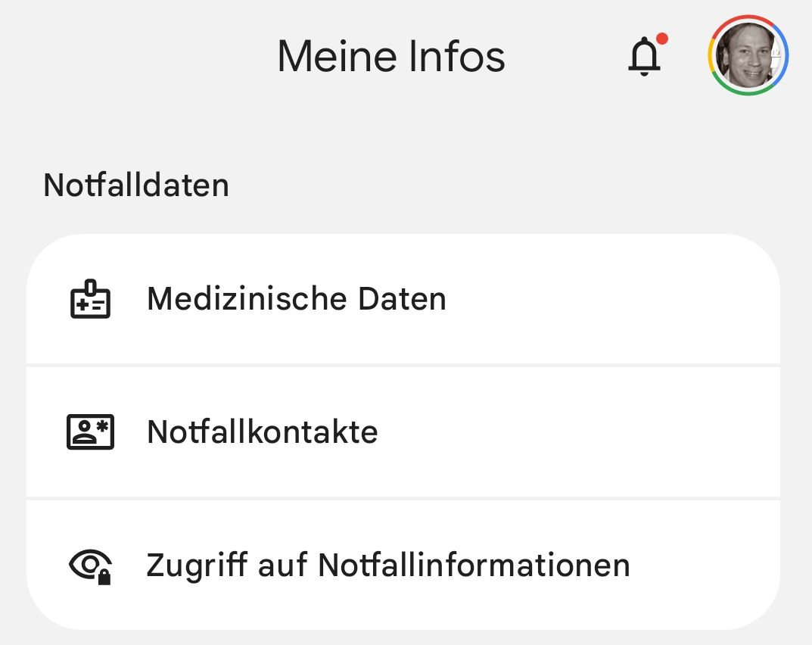Click the plus cross on medical badge icon

point(82,305)
